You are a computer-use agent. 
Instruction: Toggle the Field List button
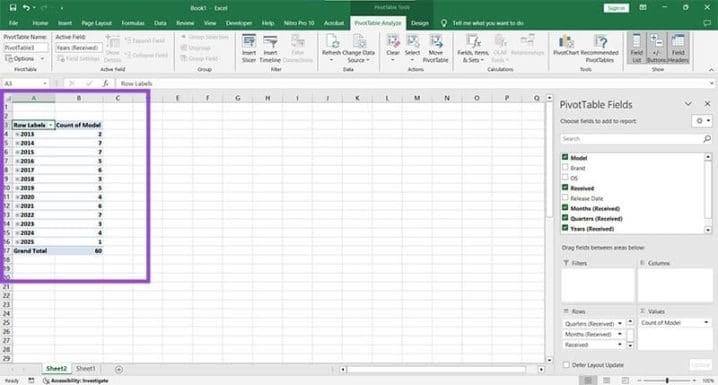click(x=636, y=48)
